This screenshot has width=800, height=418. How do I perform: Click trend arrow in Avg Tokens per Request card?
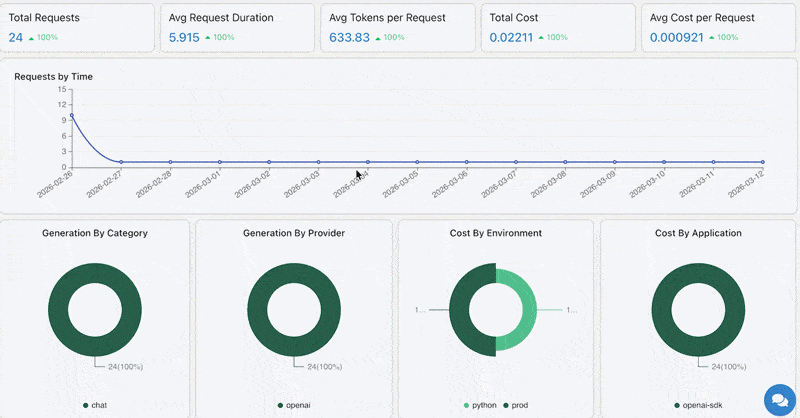click(x=378, y=38)
